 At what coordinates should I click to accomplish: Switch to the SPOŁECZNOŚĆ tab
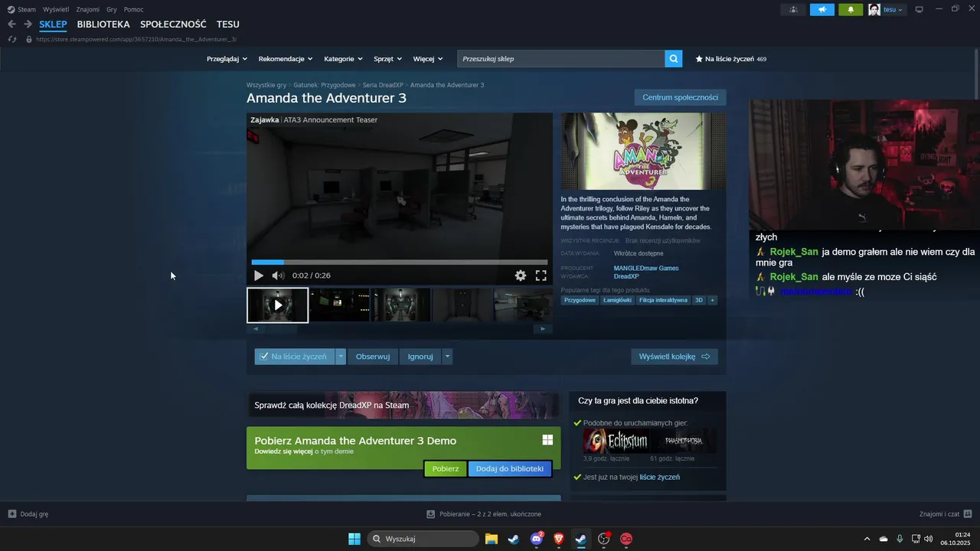(173, 24)
